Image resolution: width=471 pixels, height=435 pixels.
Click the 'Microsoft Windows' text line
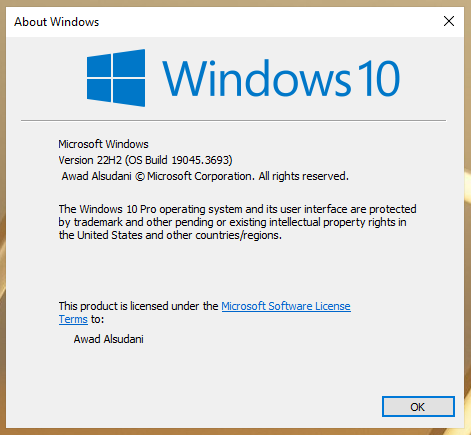[103, 144]
